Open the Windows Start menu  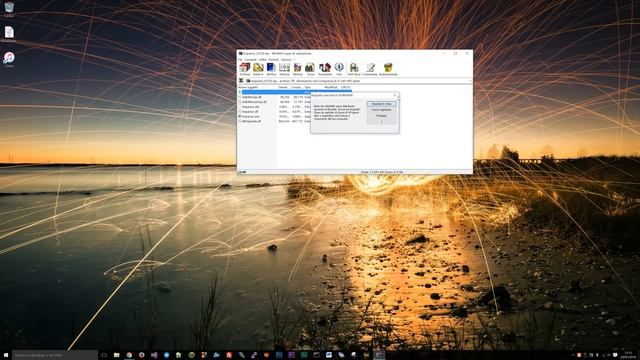tap(6, 355)
